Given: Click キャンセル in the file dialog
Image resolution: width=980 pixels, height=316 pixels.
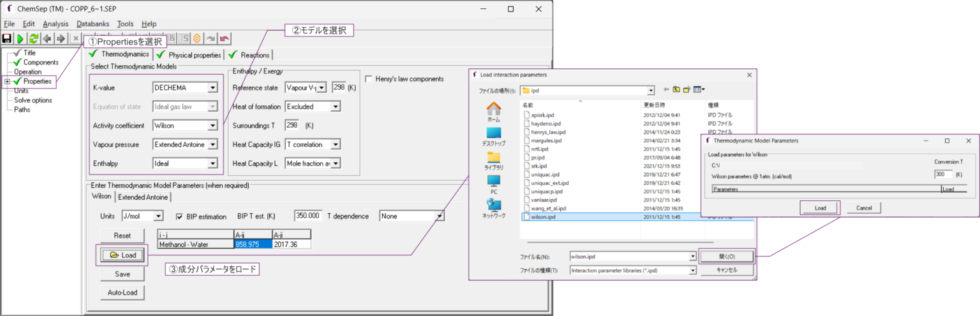Looking at the screenshot, I should click(x=727, y=270).
